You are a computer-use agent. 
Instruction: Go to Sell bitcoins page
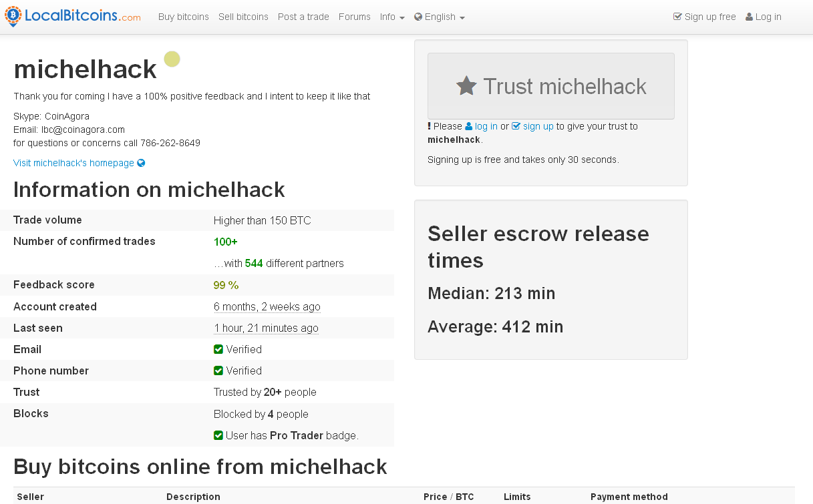click(243, 17)
